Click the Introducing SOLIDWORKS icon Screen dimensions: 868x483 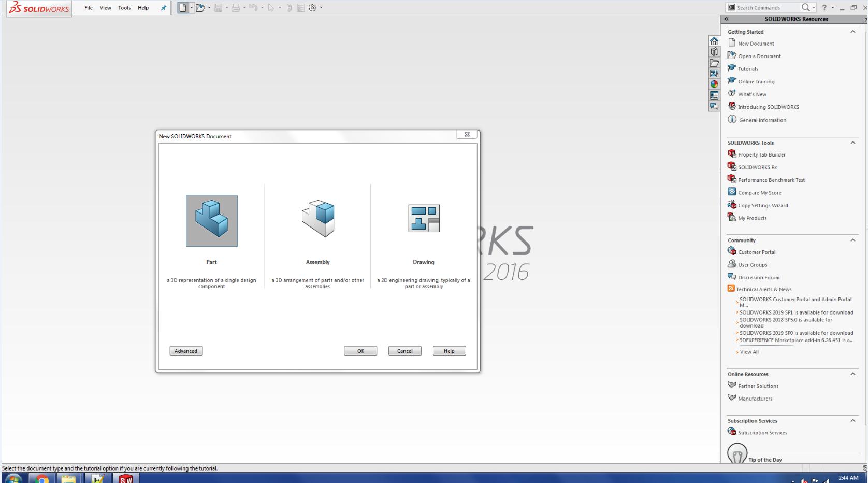(x=732, y=106)
